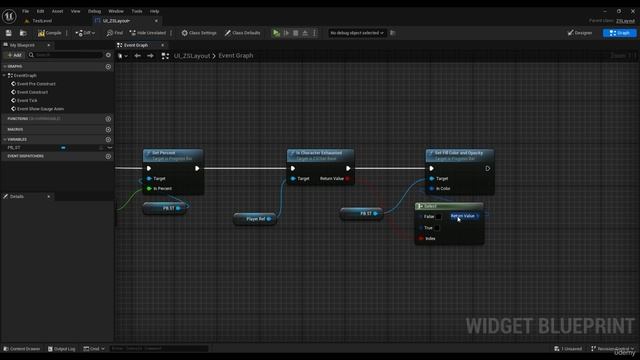Image resolution: width=640 pixels, height=360 pixels.
Task: Open the Asset menu
Action: pos(58,11)
